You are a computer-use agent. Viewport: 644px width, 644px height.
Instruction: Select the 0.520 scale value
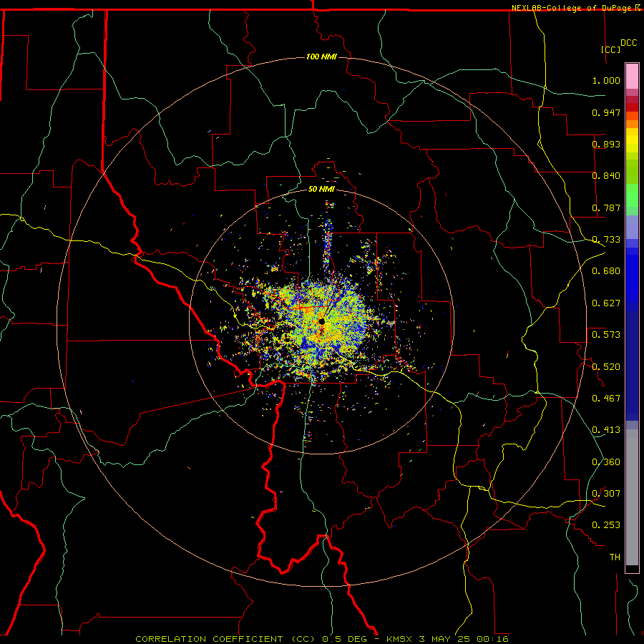coord(606,367)
